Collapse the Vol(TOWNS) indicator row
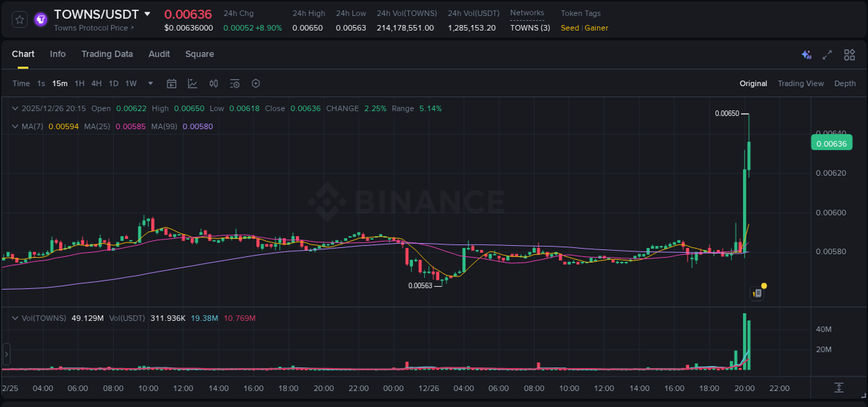 pos(15,318)
